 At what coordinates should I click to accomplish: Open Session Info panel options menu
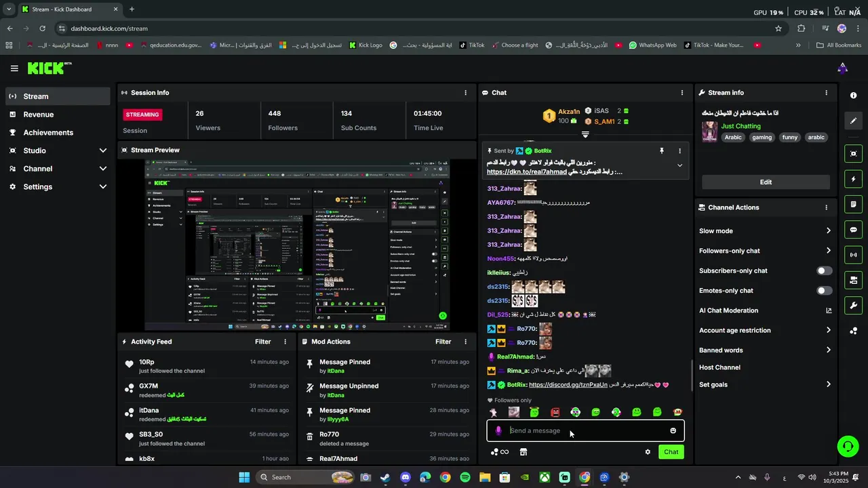pos(465,93)
